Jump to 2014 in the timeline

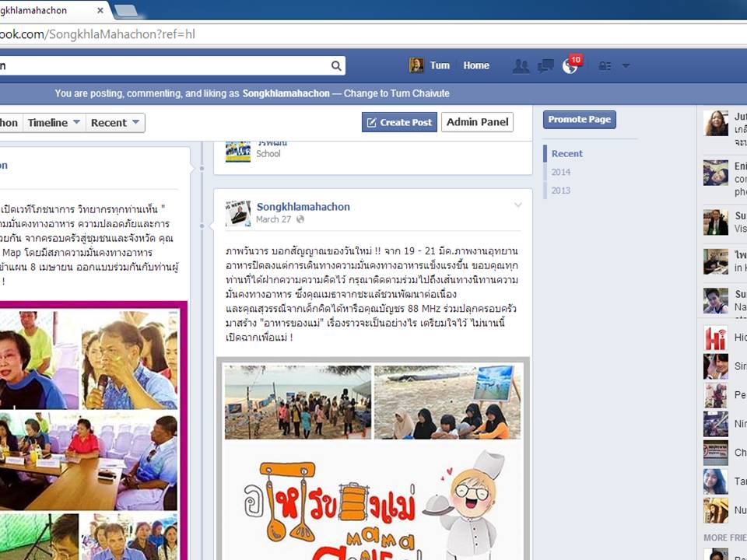coord(561,172)
